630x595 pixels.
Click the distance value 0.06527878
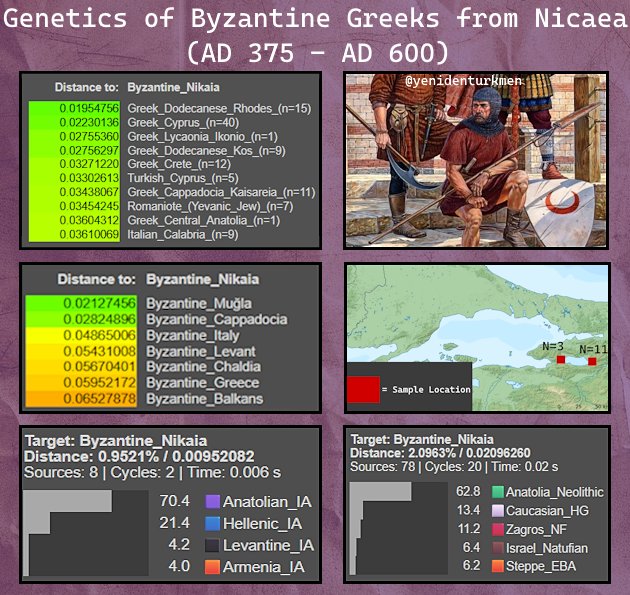[x=100, y=399]
